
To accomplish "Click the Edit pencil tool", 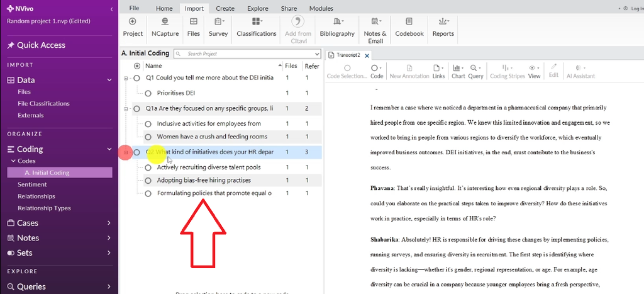I will pyautogui.click(x=553, y=71).
